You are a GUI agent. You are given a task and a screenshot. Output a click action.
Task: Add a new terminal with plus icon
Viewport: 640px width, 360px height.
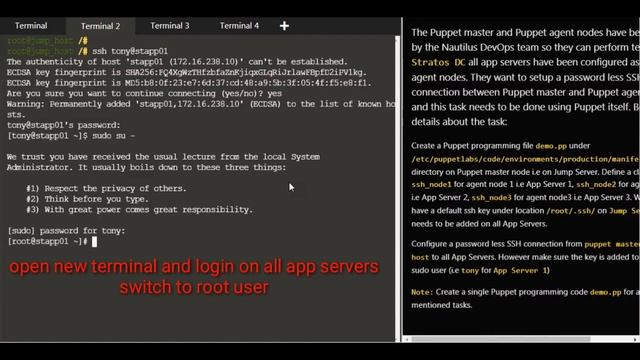(x=284, y=26)
